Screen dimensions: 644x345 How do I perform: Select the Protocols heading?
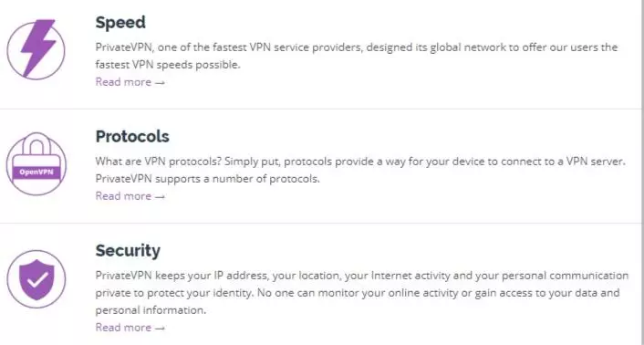click(132, 136)
